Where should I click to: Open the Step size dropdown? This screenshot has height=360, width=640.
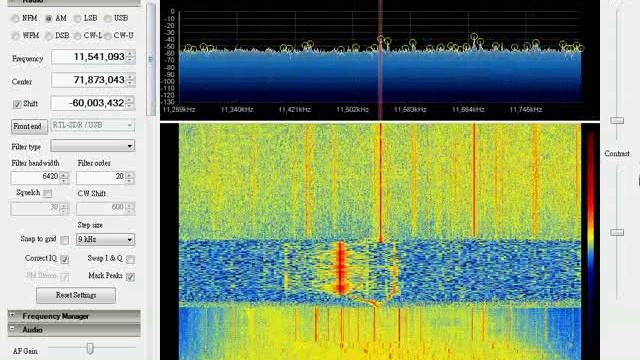105,240
